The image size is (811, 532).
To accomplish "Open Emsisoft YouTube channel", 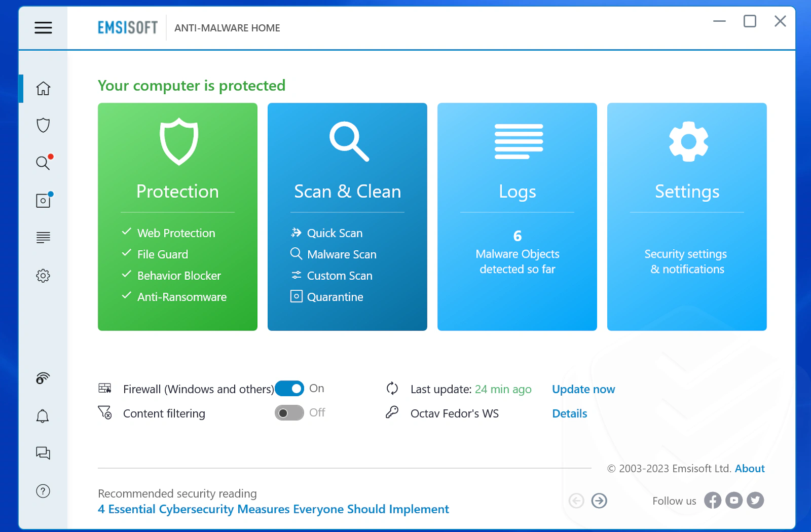I will [x=734, y=501].
